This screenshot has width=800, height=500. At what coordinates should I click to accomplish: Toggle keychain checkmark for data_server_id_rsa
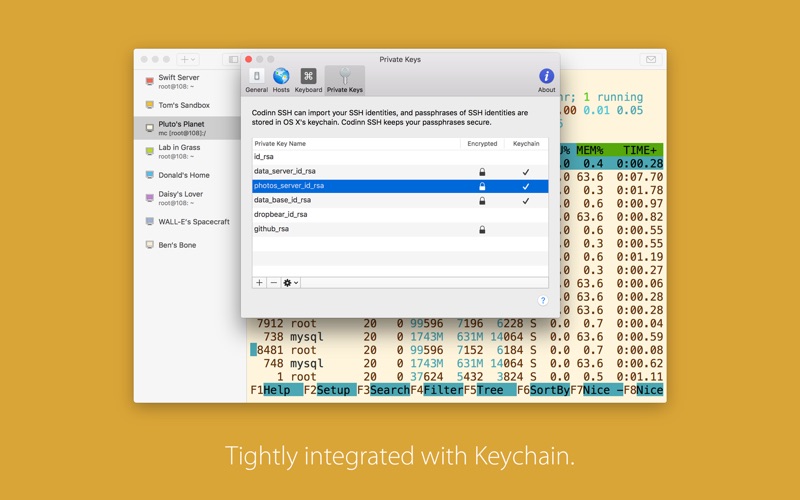526,172
